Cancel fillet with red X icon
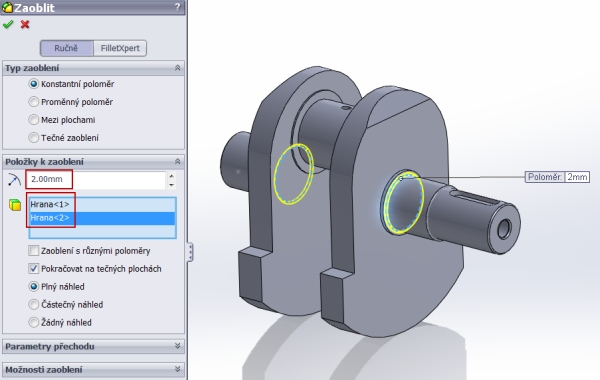This screenshot has width=600, height=380. pyautogui.click(x=25, y=24)
